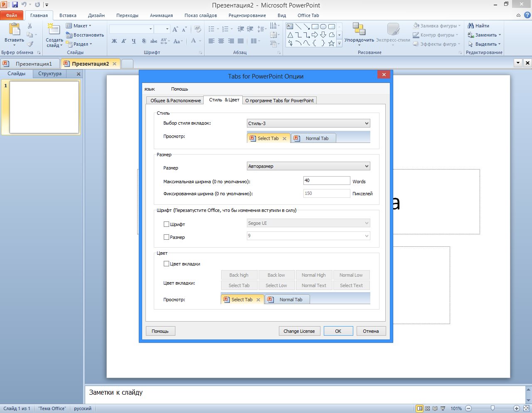Click the Select Tab color button
Viewport: 532px width, 413px height.
pyautogui.click(x=239, y=285)
